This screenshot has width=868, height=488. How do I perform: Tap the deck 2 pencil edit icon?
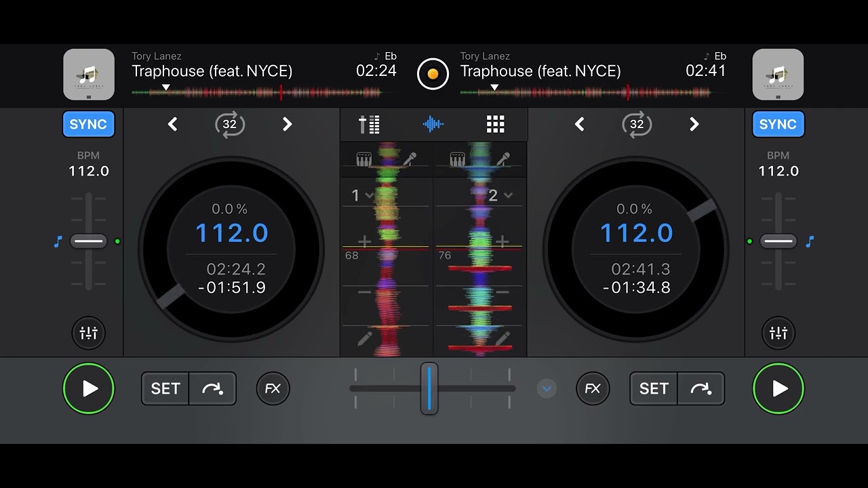click(x=502, y=338)
